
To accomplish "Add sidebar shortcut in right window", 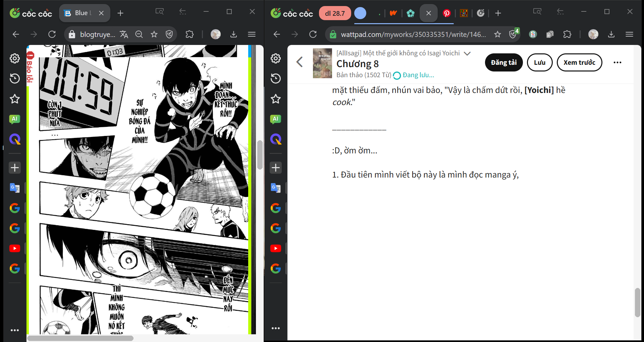I will coord(276,167).
